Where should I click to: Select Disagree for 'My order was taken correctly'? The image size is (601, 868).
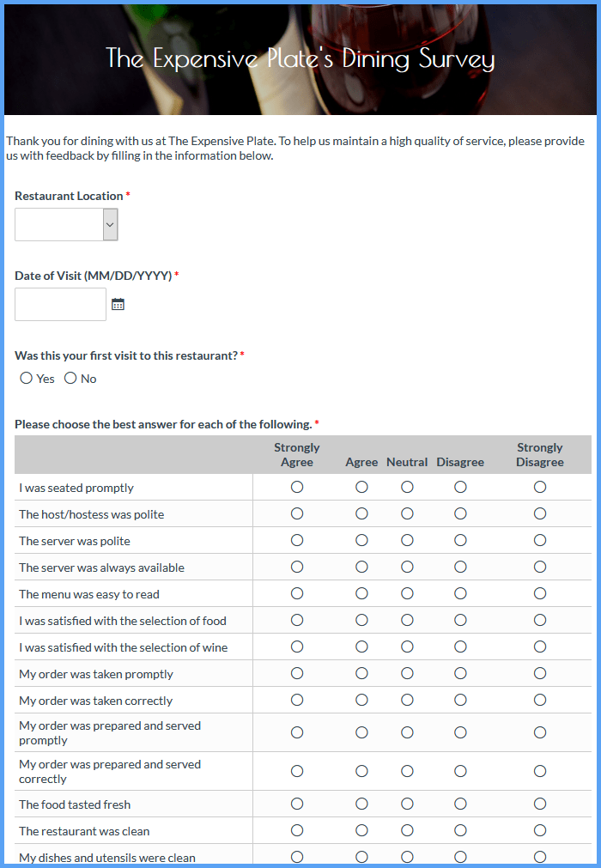[460, 699]
